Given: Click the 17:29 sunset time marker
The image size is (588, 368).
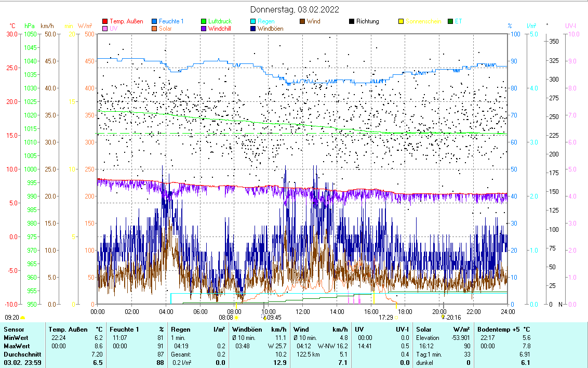Looking at the screenshot, I should [385, 317].
